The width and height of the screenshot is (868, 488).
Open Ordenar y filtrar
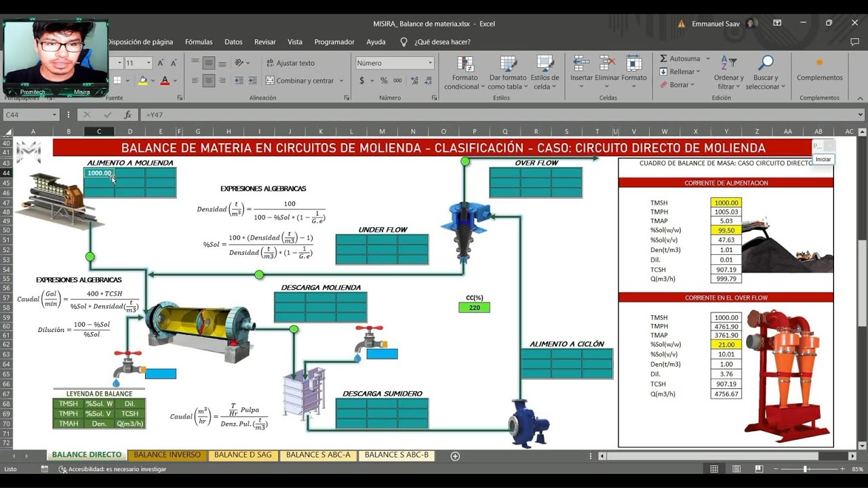click(x=728, y=73)
